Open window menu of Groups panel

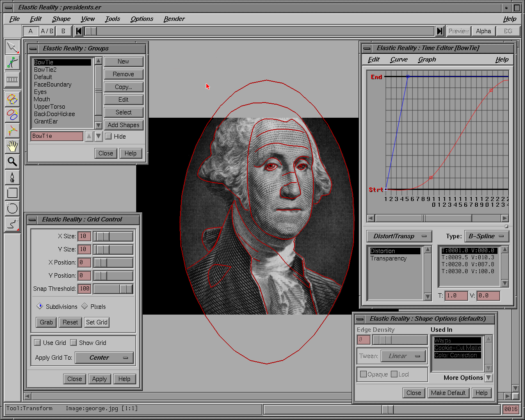click(33, 49)
